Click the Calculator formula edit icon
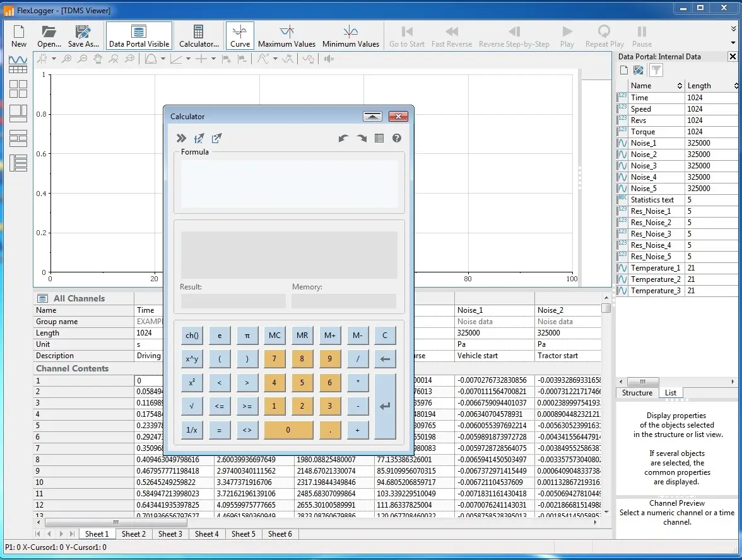Image resolution: width=742 pixels, height=560 pixels. point(199,138)
